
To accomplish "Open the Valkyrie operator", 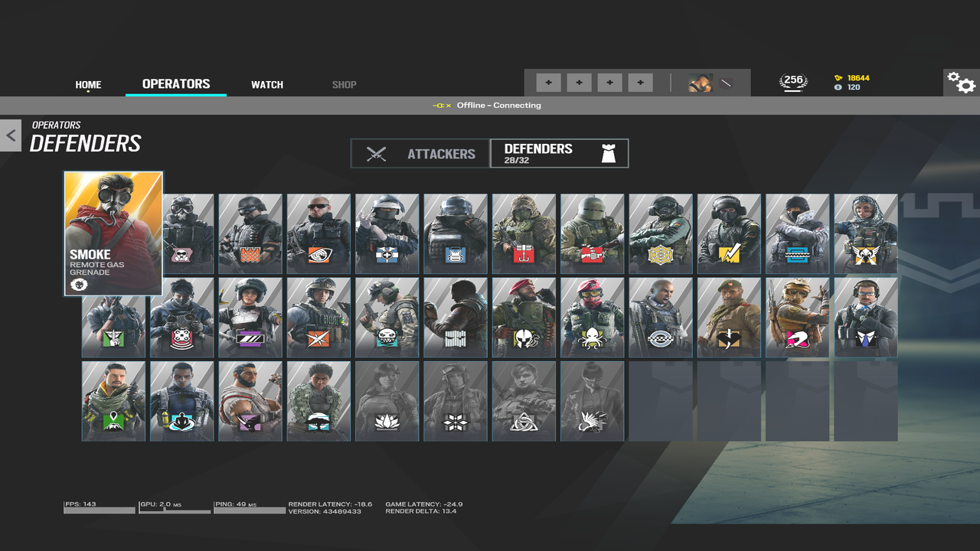I will (865, 233).
